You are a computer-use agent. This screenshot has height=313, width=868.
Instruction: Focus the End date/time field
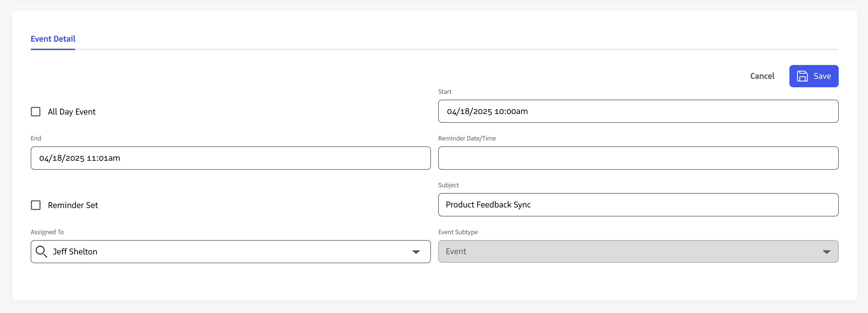[x=230, y=158]
